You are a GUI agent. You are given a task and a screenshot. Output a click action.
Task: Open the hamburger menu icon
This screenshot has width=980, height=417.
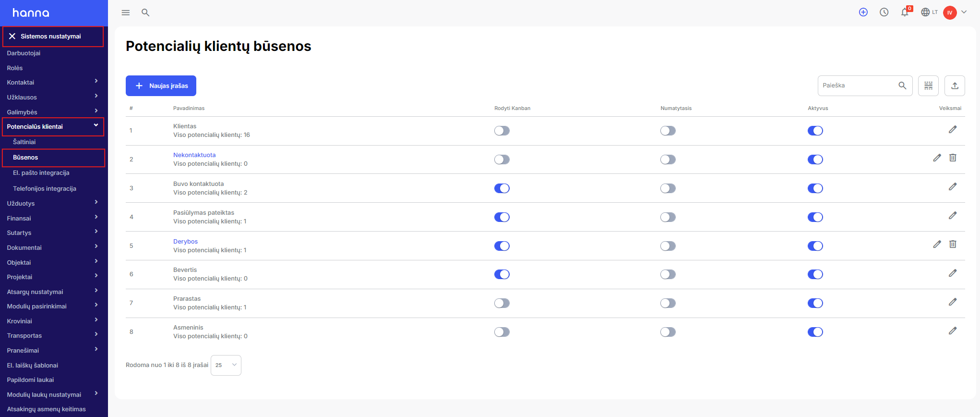pos(126,12)
